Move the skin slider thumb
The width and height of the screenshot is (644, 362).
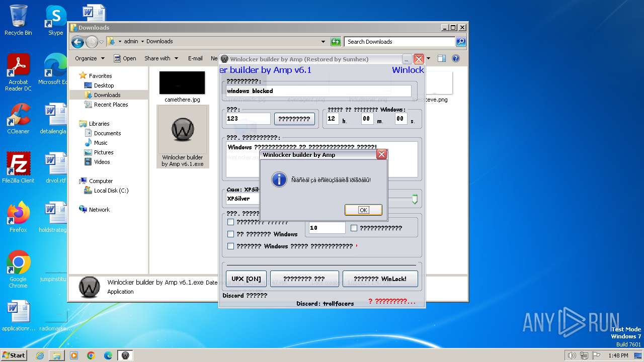[415, 199]
